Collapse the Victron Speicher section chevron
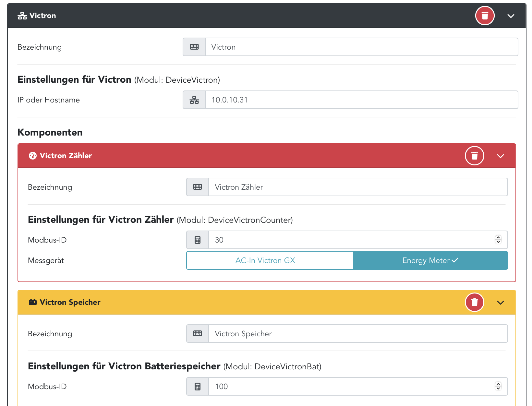This screenshot has height=406, width=532. click(501, 303)
